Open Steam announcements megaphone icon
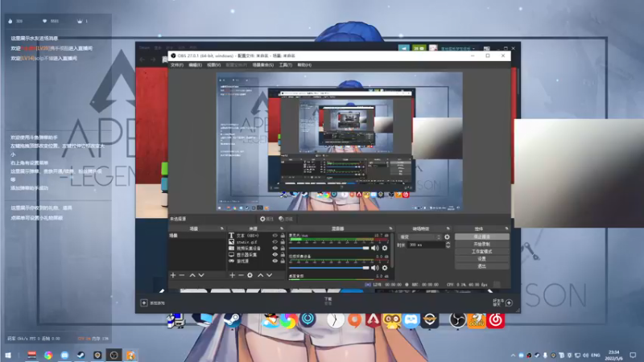 (404, 48)
